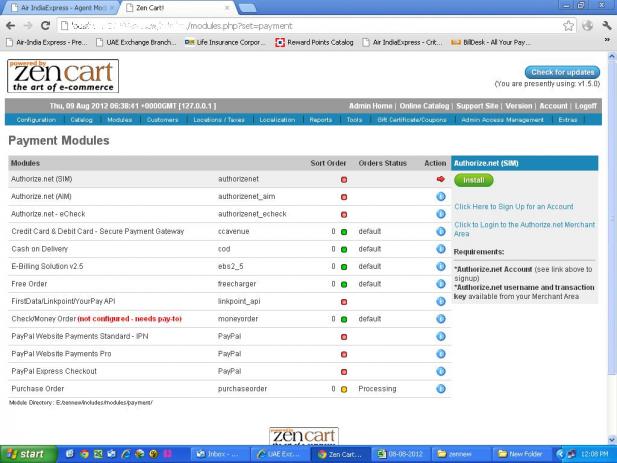The height and width of the screenshot is (463, 617).
Task: Click the Account link in the header
Action: pos(553,106)
